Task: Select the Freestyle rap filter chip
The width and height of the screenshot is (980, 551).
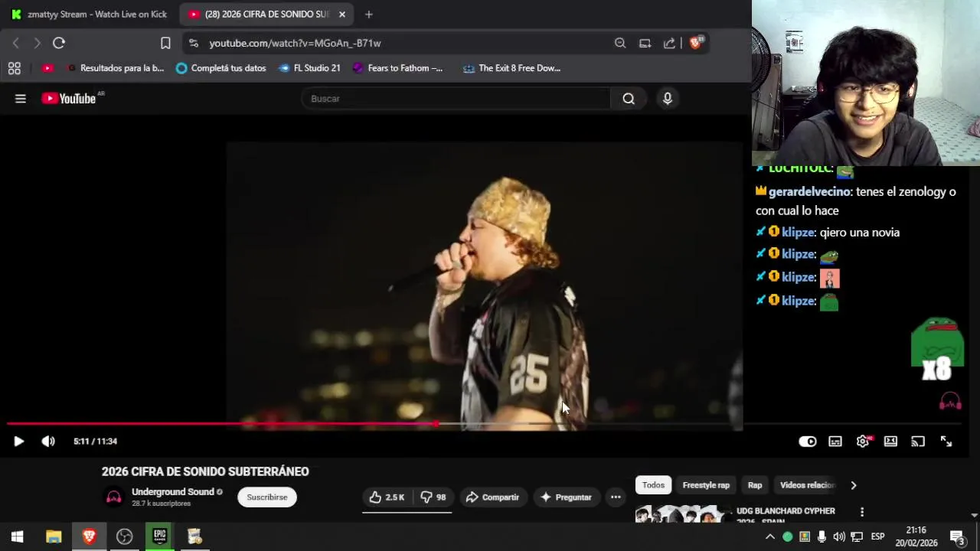Action: [x=706, y=484]
